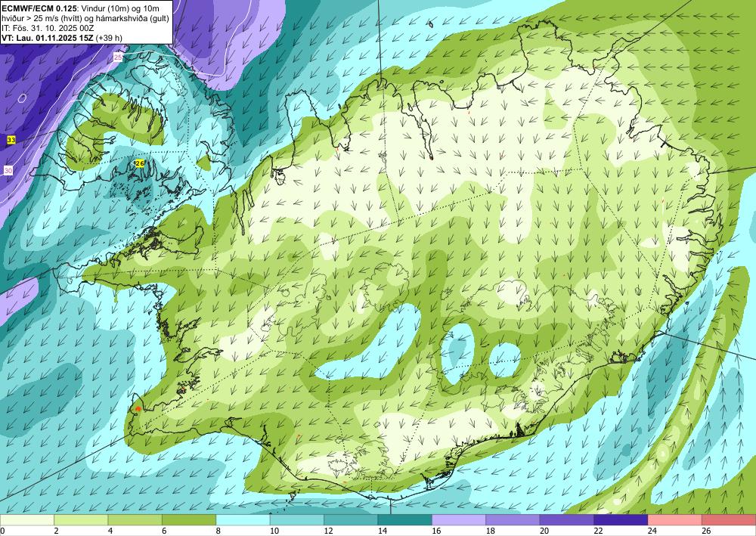Click the '4' value on the scale
The height and width of the screenshot is (536, 756).
(x=110, y=531)
